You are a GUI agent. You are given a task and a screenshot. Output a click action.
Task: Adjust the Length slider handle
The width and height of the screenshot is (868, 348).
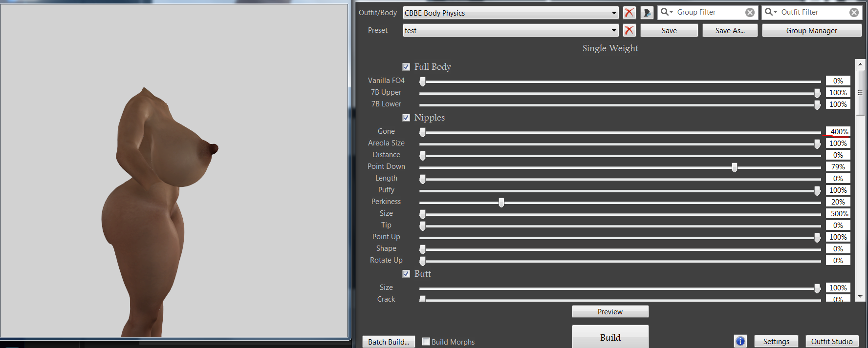423,179
